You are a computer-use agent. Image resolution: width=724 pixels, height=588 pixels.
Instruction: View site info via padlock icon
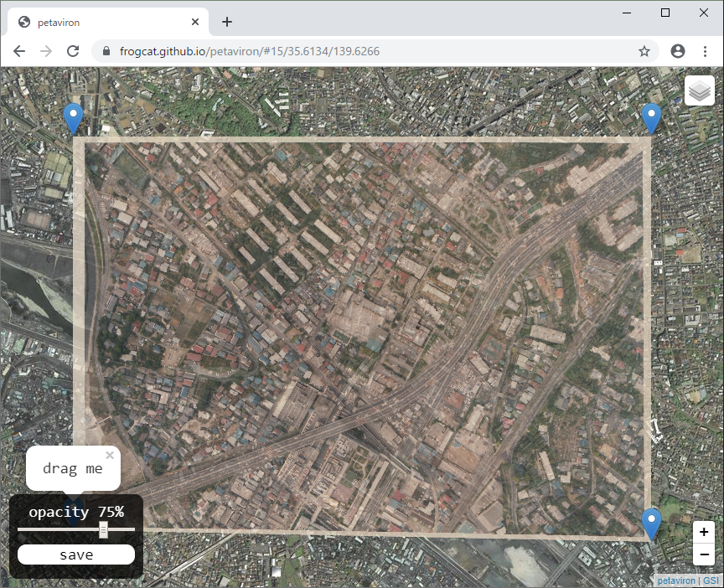106,51
